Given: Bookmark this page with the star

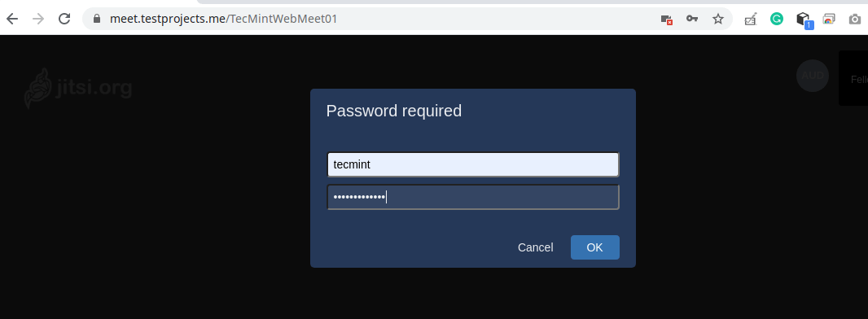Looking at the screenshot, I should (x=718, y=19).
